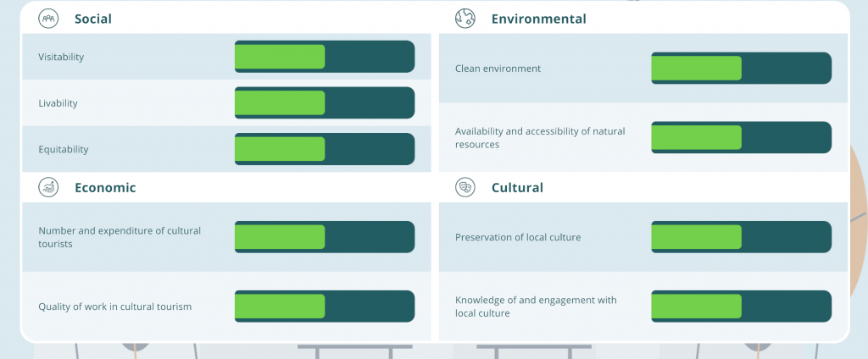Image resolution: width=868 pixels, height=359 pixels.
Task: Click the Social people icon
Action: [x=48, y=19]
